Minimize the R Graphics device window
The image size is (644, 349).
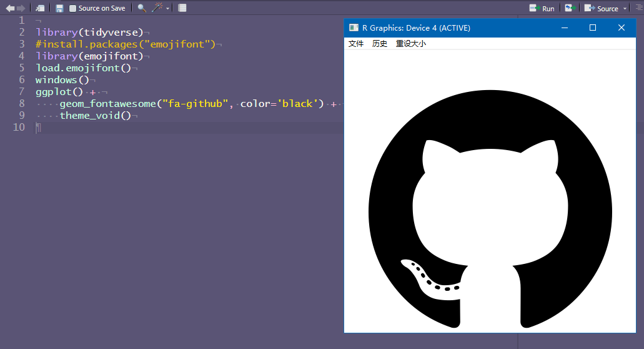tap(565, 28)
